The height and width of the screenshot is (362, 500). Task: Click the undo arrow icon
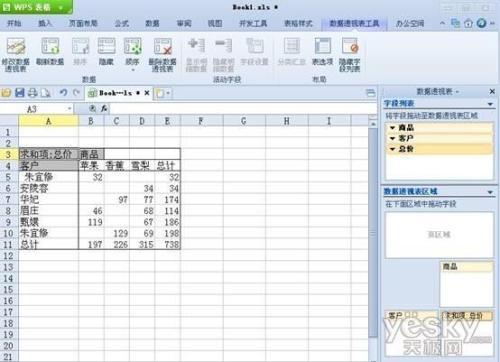[63, 93]
